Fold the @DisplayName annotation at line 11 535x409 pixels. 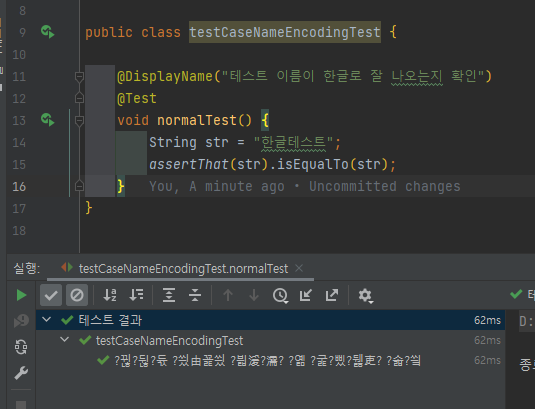coord(79,76)
